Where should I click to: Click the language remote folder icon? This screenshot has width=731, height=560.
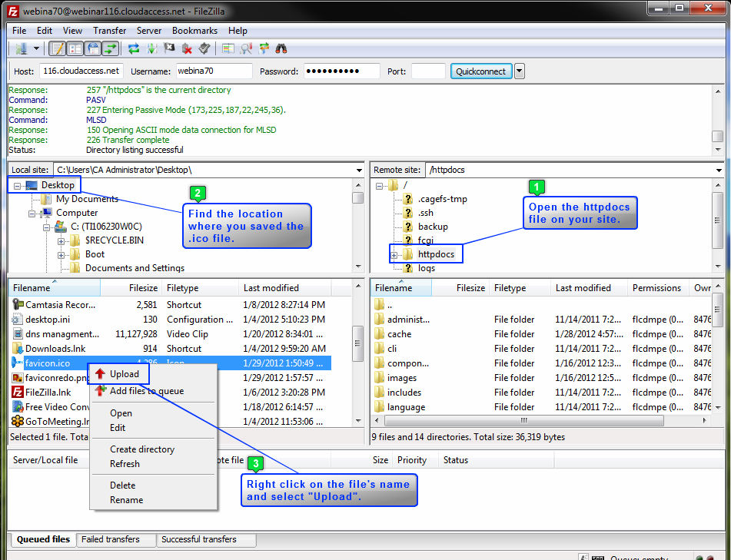click(x=380, y=406)
